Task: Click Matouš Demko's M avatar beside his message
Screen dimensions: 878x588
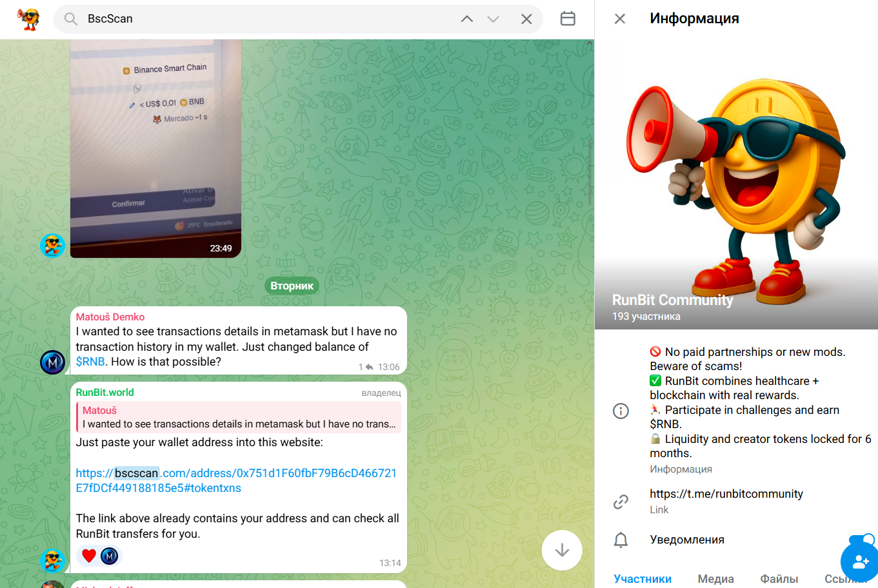Action: 52,362
